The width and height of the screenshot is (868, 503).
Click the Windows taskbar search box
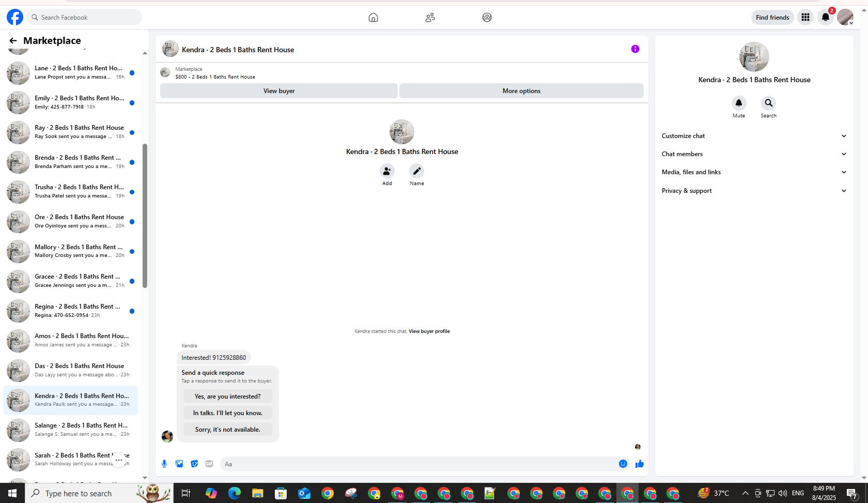coord(99,493)
